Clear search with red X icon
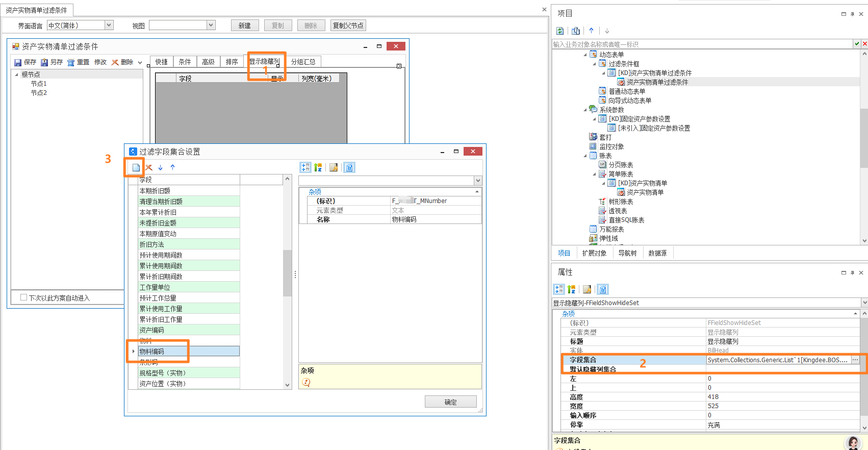 864,44
